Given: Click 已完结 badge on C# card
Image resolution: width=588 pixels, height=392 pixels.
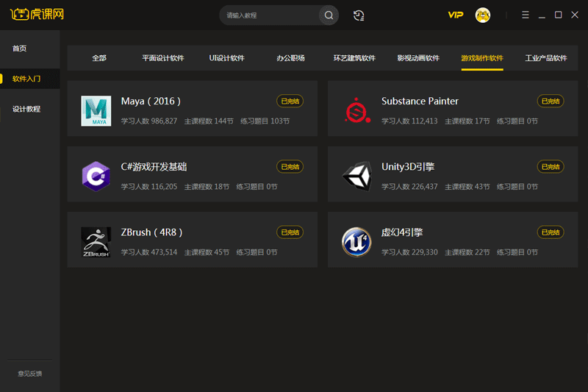Looking at the screenshot, I should point(290,167).
